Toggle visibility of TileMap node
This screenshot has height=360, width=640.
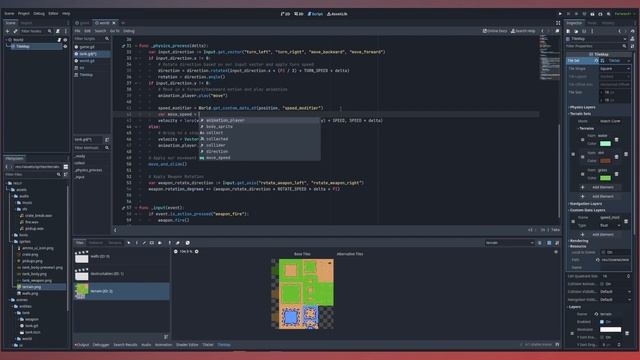(x=65, y=47)
